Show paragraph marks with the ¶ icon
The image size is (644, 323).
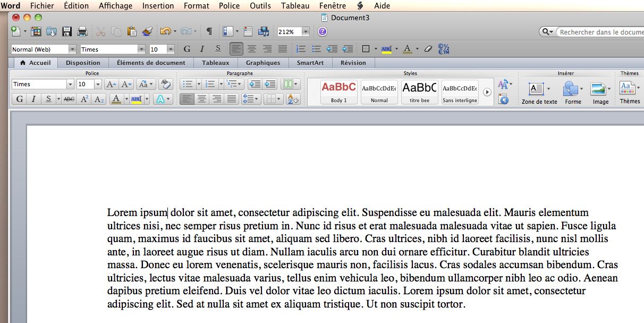coord(209,32)
